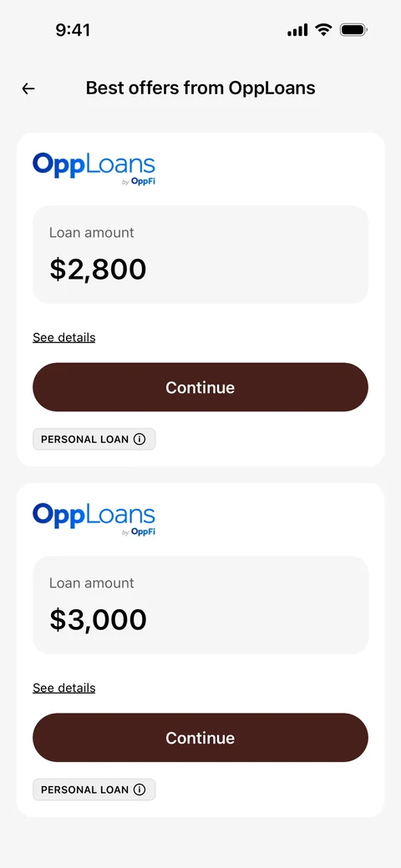Continue with the $3,000 loan offer

point(200,738)
